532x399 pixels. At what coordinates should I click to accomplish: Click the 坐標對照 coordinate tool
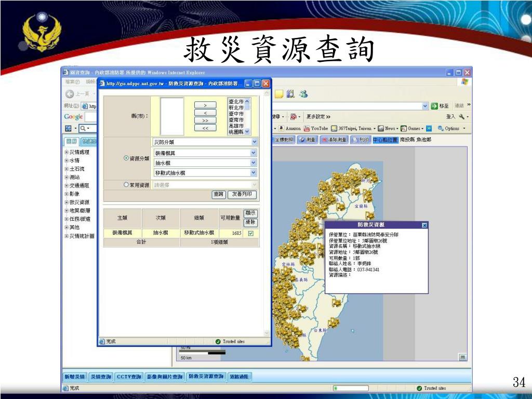pos(283,139)
